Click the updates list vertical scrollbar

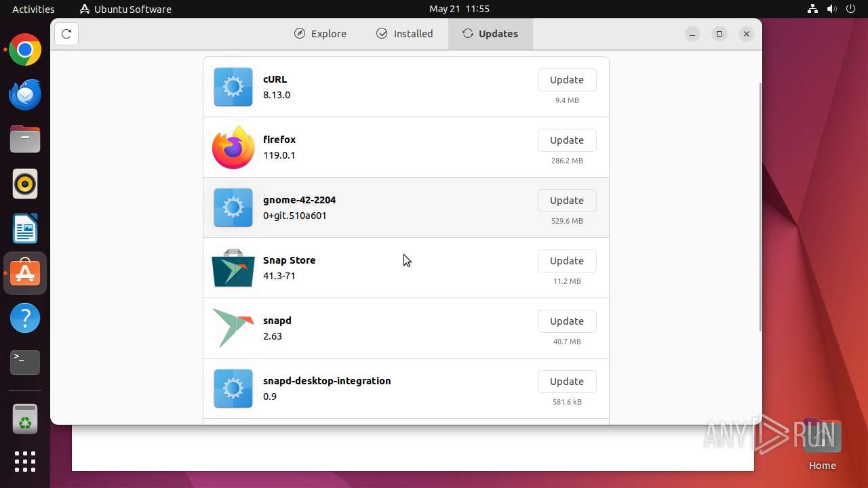(759, 207)
